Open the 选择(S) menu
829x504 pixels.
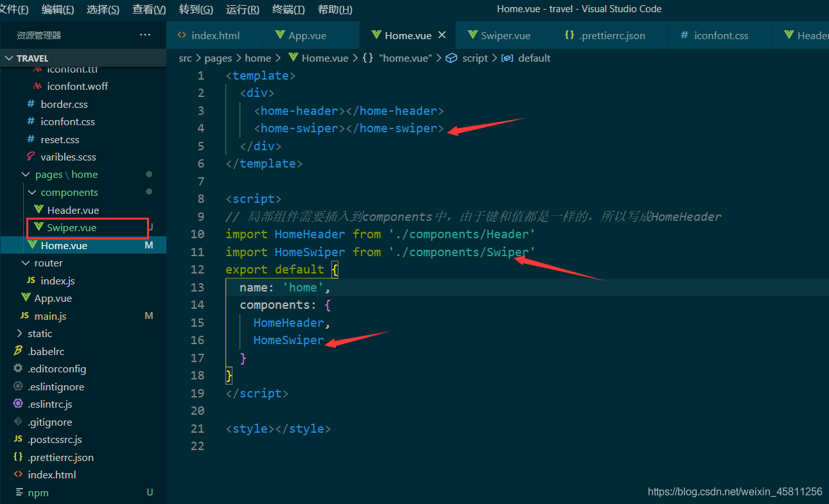click(x=103, y=10)
